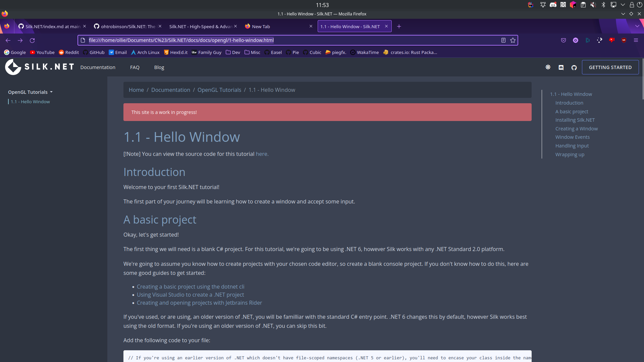Reload the current page

32,40
